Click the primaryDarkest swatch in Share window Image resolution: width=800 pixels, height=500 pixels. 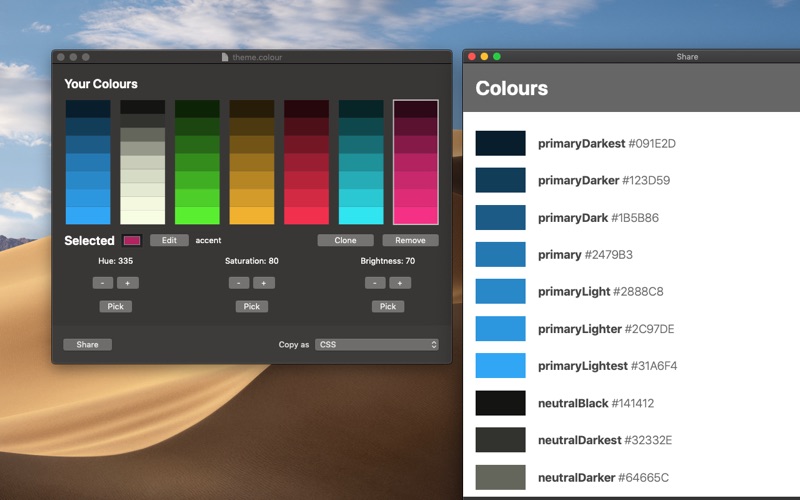coord(501,143)
